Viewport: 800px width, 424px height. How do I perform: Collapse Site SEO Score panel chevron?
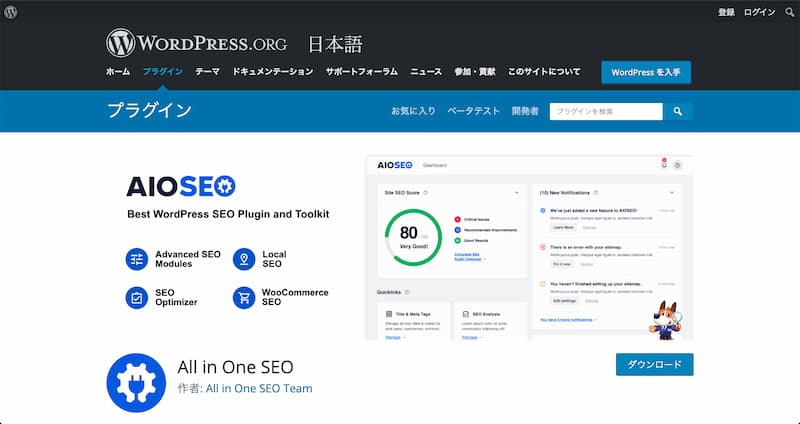tap(516, 193)
